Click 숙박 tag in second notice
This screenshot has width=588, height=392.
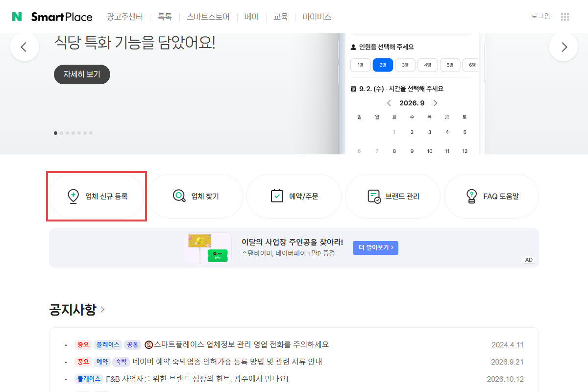click(121, 362)
